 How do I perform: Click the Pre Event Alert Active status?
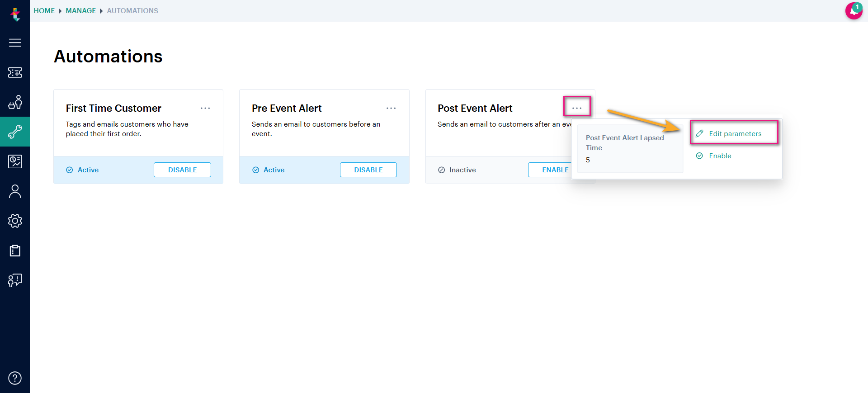pos(269,170)
